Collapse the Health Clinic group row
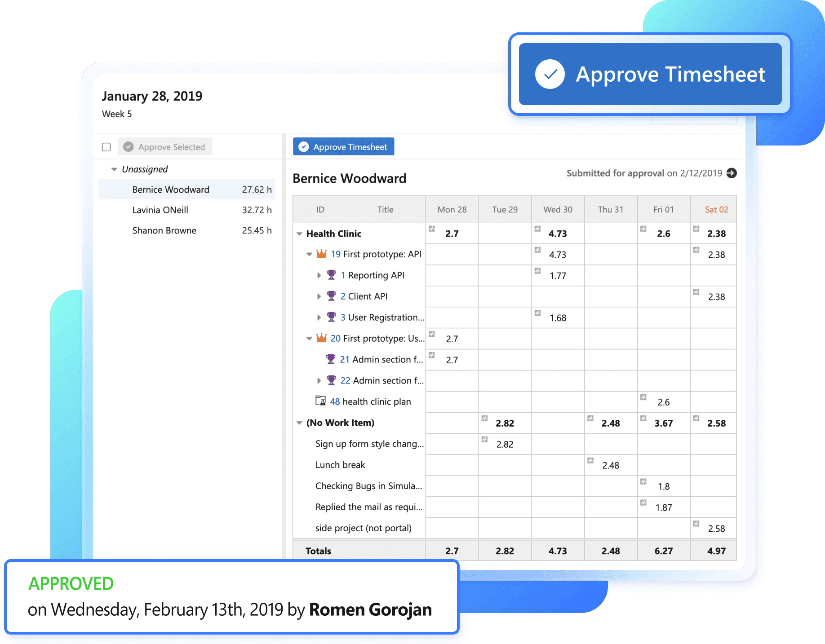Screen dimensions: 825x644 [299, 234]
